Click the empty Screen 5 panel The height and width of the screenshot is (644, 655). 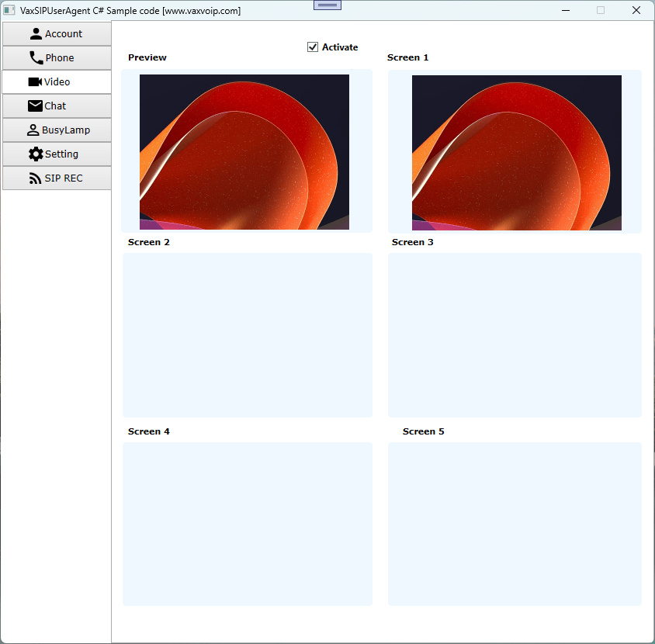pyautogui.click(x=515, y=525)
